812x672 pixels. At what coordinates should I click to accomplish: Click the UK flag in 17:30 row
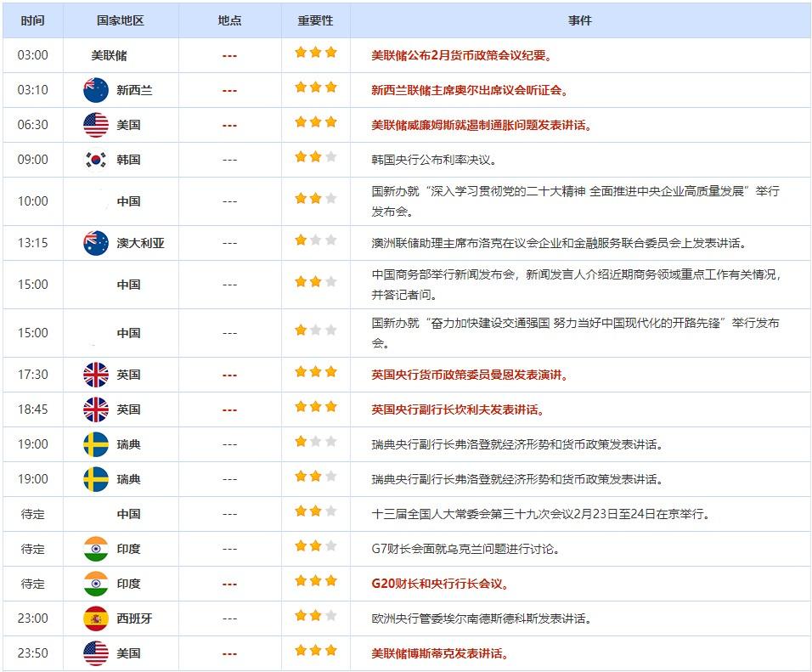[96, 375]
